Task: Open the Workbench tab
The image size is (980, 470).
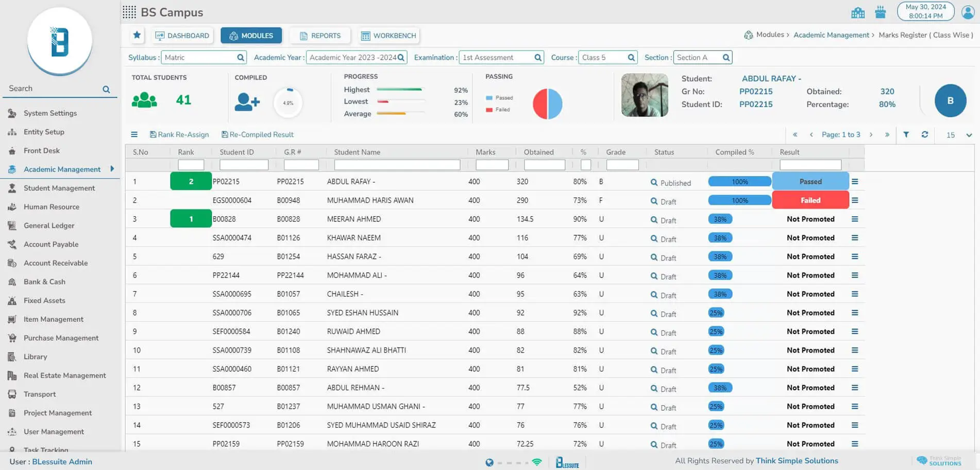Action: point(388,36)
